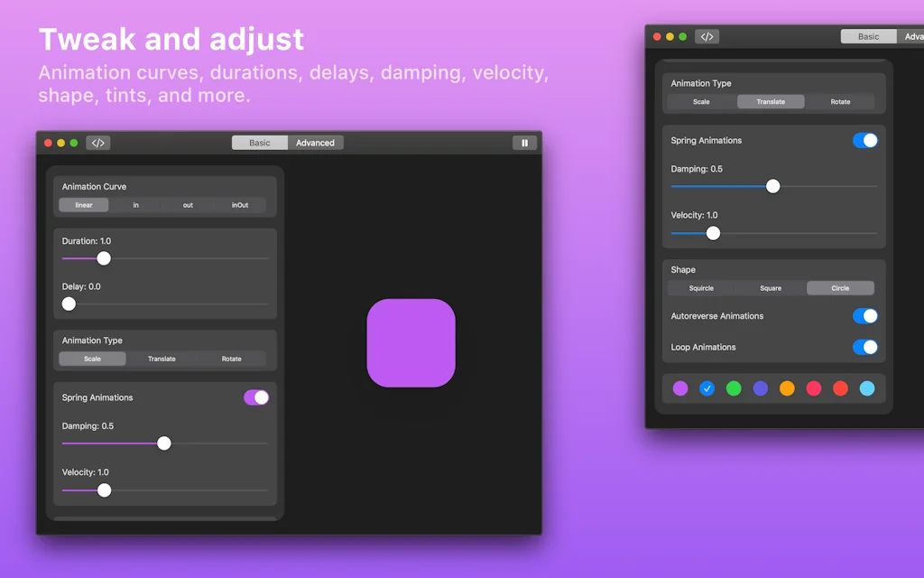Screen dimensions: 924x578
Task: Select the Squircle shape option
Action: click(701, 288)
